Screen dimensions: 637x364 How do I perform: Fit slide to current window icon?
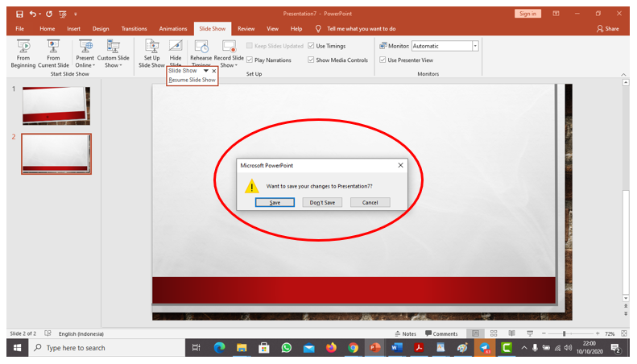click(624, 333)
